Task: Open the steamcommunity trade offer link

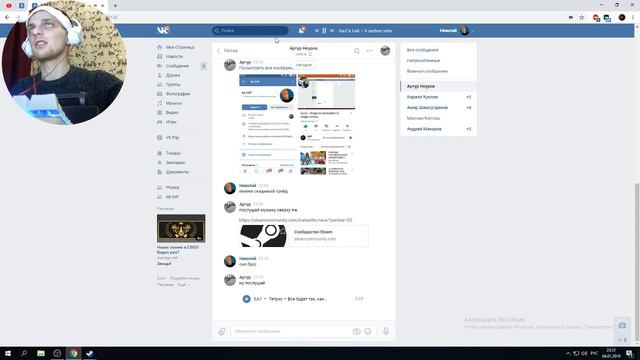Action: click(296, 220)
